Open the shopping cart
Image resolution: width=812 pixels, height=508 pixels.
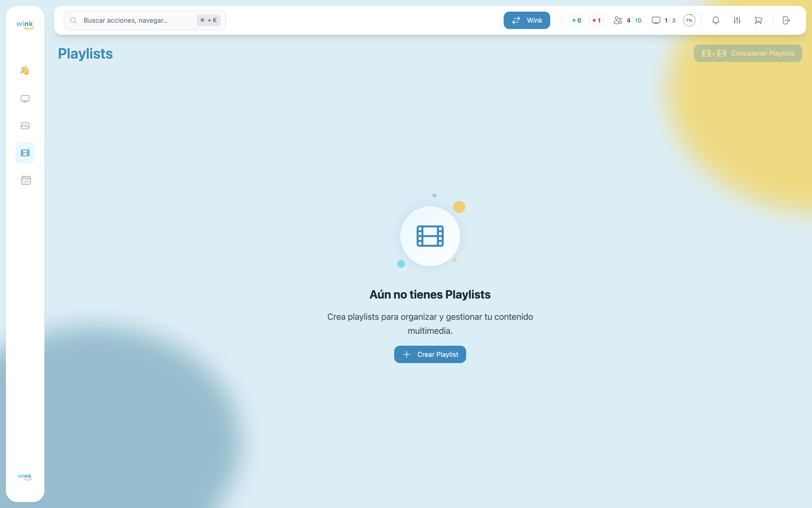tap(758, 21)
